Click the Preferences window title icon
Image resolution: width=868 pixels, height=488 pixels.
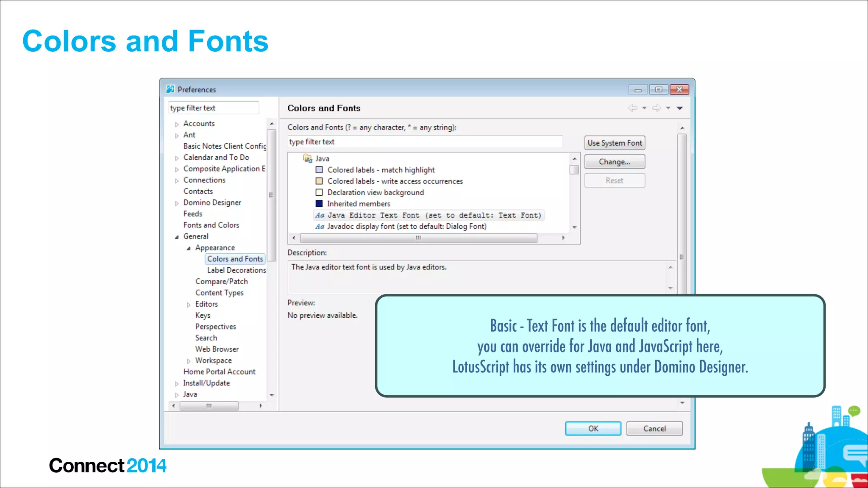pyautogui.click(x=170, y=89)
